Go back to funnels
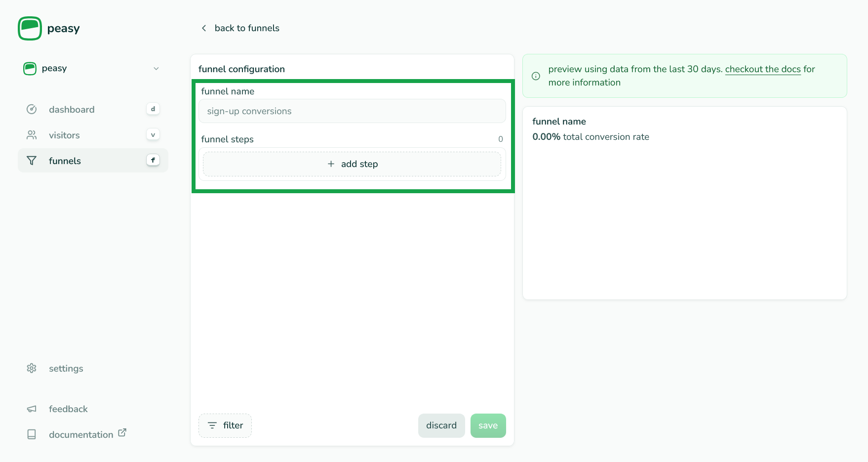 coord(246,28)
